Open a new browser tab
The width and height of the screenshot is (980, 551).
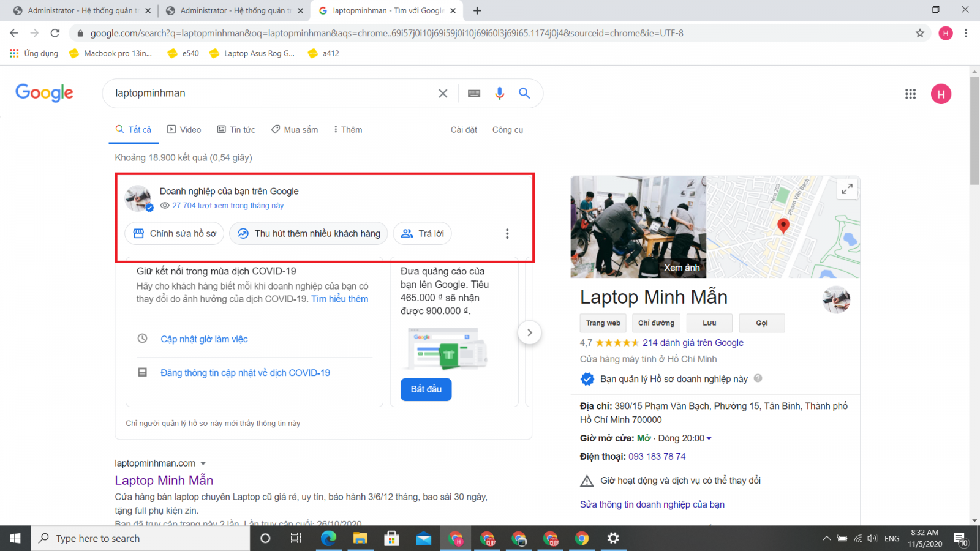click(x=477, y=10)
